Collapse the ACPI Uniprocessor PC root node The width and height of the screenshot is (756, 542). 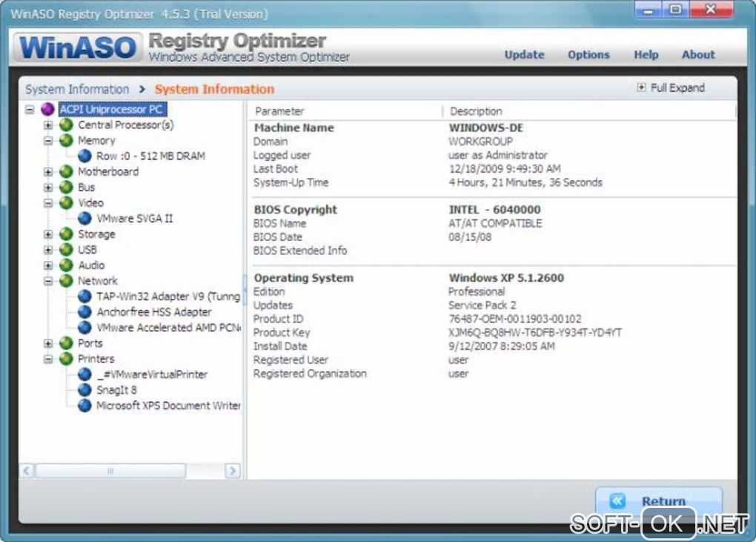pyautogui.click(x=30, y=110)
